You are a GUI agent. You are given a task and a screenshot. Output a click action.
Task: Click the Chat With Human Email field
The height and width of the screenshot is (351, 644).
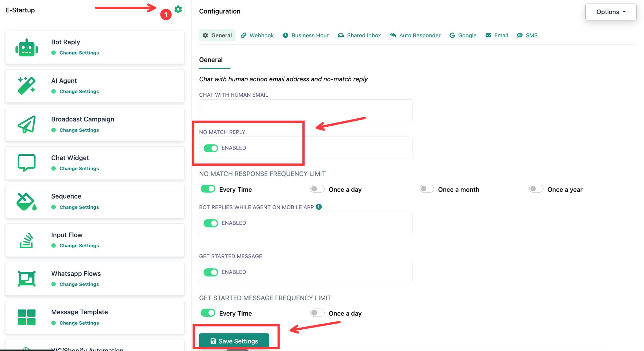click(306, 111)
